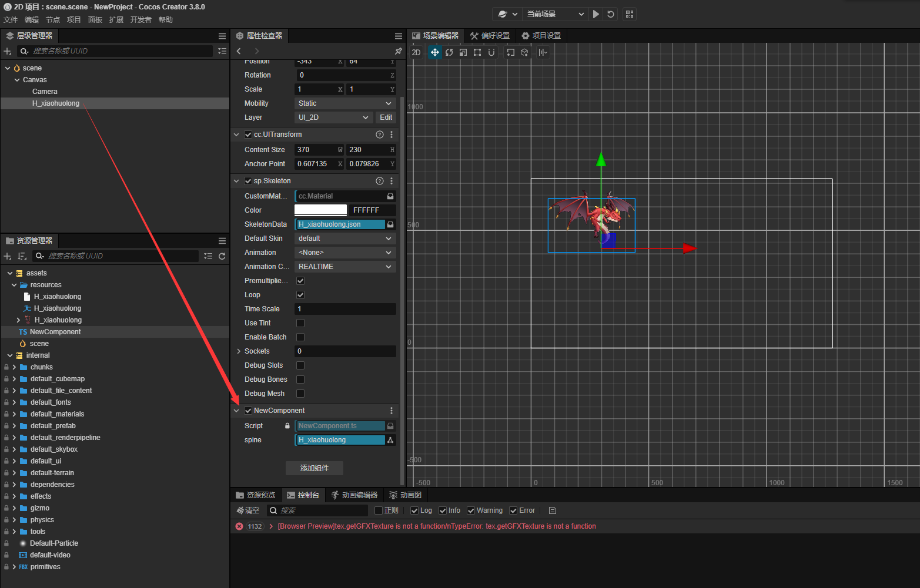Expand the Sockets property
The image size is (920, 588).
tap(239, 351)
